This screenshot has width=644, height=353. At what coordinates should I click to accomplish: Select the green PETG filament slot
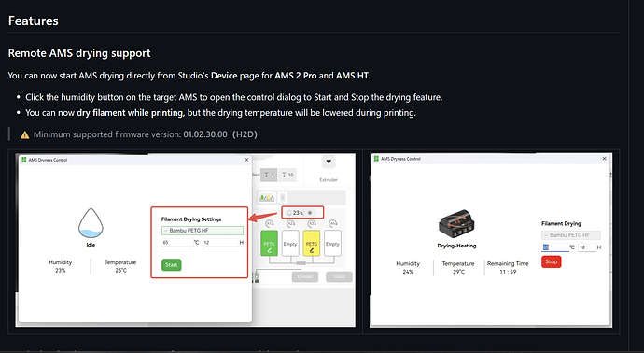(x=269, y=243)
